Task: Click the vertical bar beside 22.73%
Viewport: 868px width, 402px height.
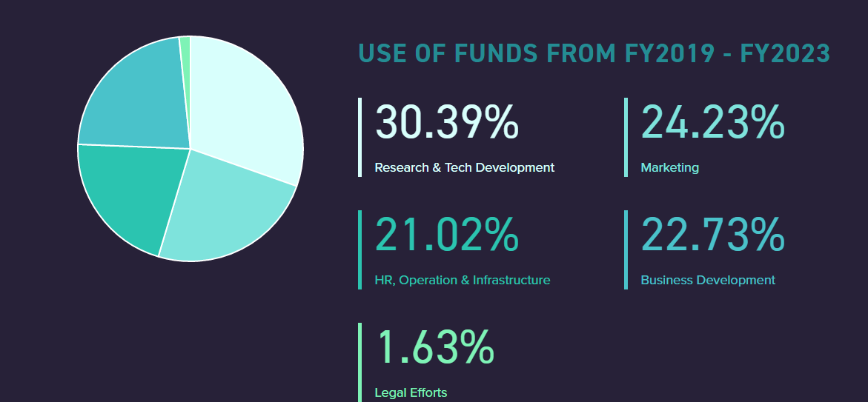Action: click(x=626, y=249)
